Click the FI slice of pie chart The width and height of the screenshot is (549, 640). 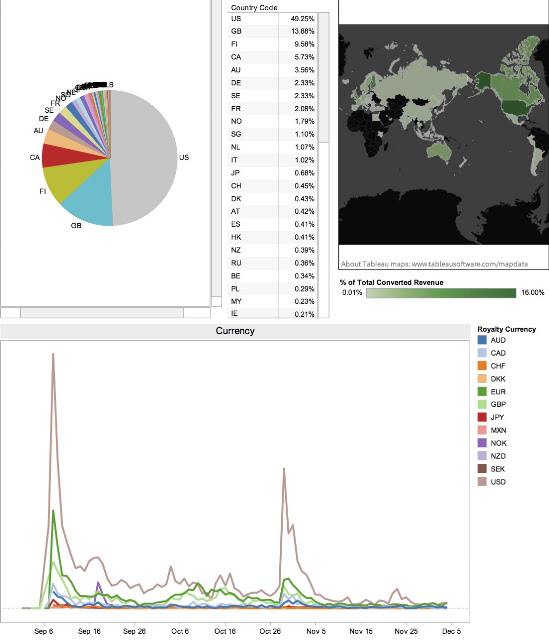tap(67, 180)
